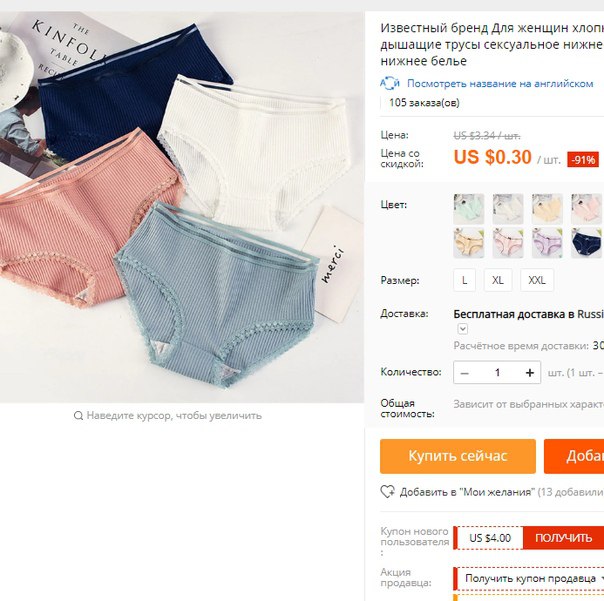The width and height of the screenshot is (604, 601).
Task: Click the Купить сейчас button
Action: [458, 456]
